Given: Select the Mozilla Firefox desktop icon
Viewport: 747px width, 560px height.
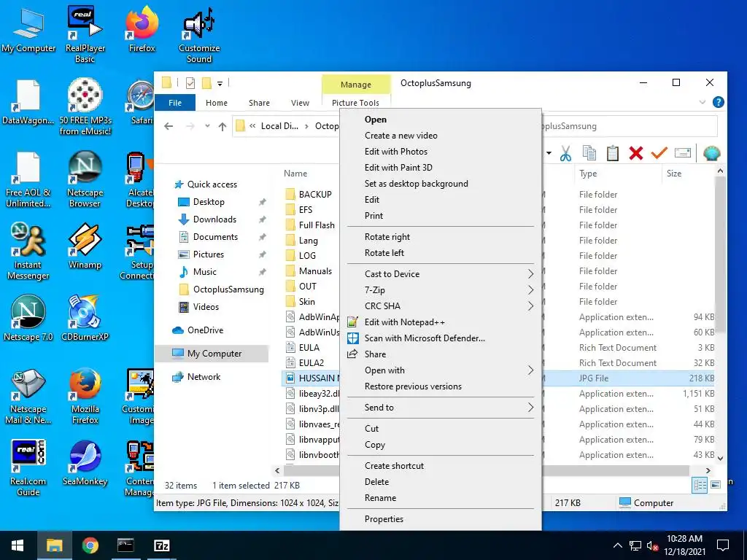Looking at the screenshot, I should 85,396.
